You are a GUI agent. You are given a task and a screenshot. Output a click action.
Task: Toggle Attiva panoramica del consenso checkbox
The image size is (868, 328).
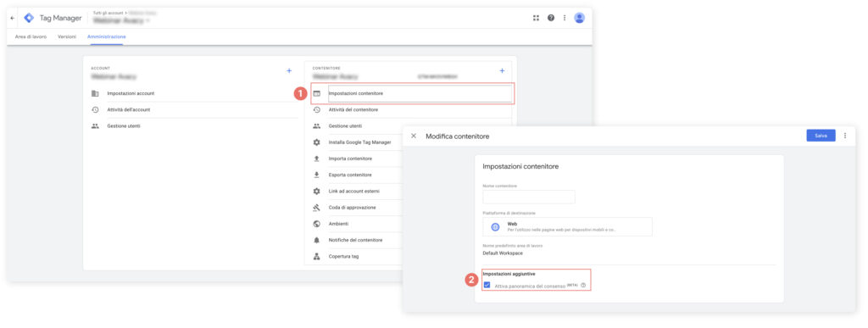point(487,286)
